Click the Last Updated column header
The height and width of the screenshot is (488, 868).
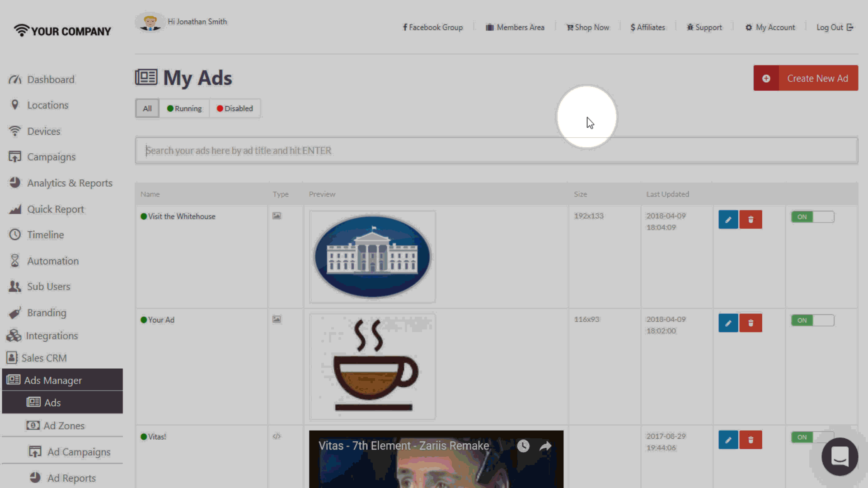pyautogui.click(x=667, y=194)
